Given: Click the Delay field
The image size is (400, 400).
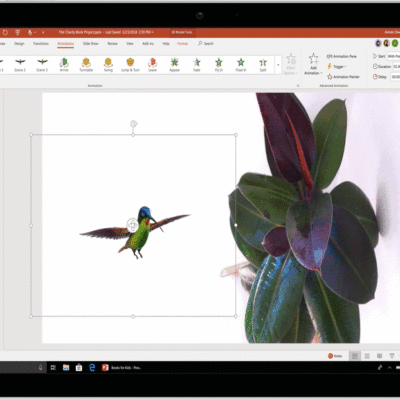Looking at the screenshot, I should (395, 77).
